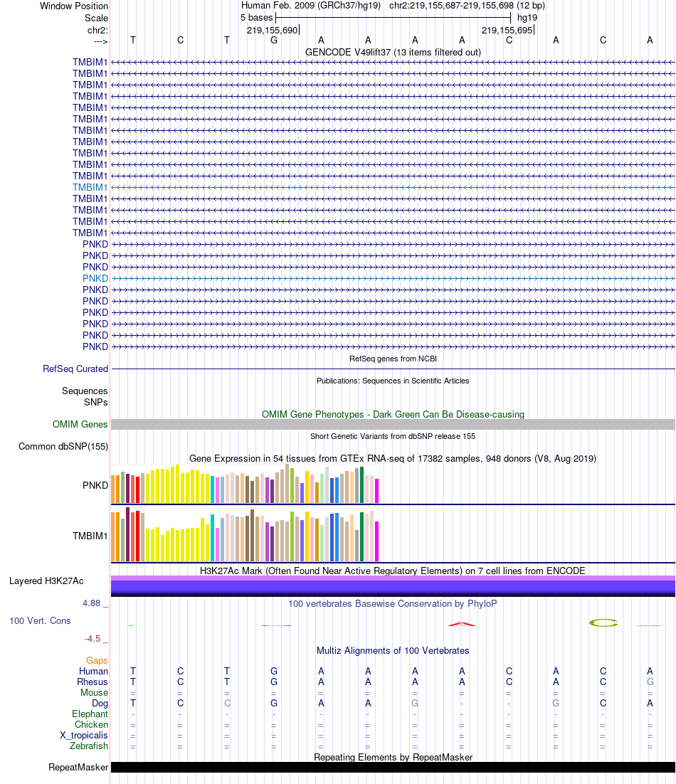Click the 'SNPs' track label
This screenshot has width=676, height=784.
[x=95, y=403]
